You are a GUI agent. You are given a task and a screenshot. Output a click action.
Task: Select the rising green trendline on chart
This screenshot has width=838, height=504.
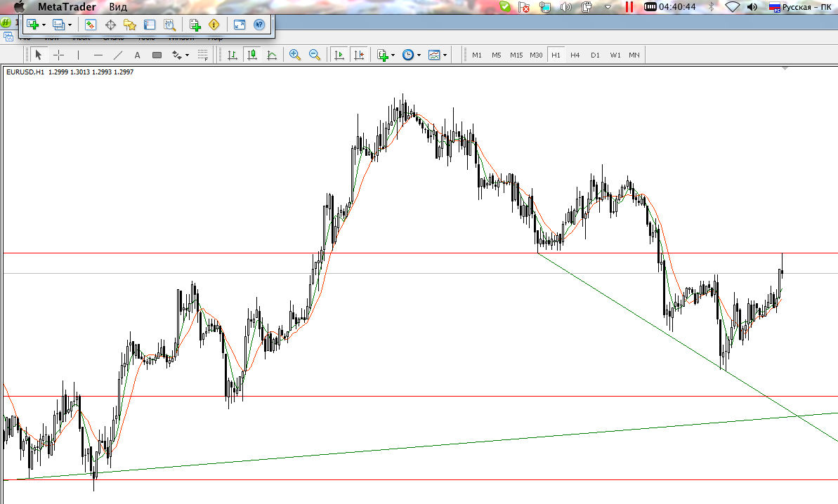(x=428, y=446)
